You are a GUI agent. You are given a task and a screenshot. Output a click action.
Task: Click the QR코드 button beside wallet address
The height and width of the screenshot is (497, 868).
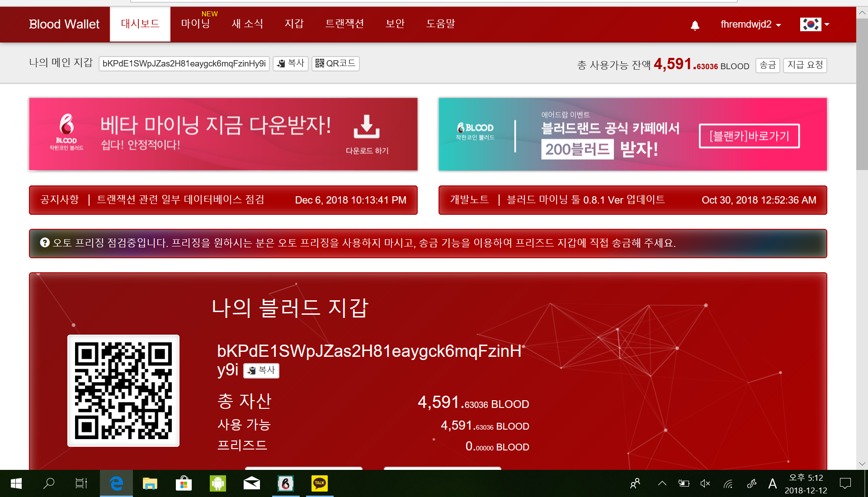coord(335,63)
